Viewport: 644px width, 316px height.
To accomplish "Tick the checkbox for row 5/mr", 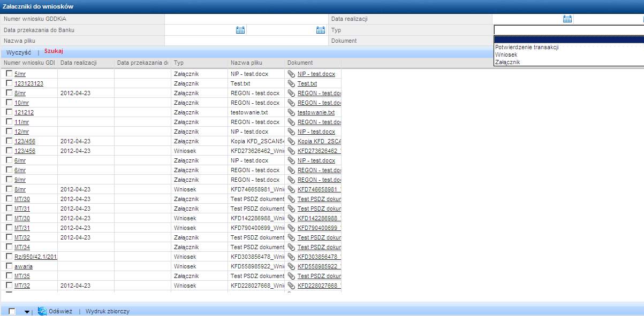I will click(9, 74).
